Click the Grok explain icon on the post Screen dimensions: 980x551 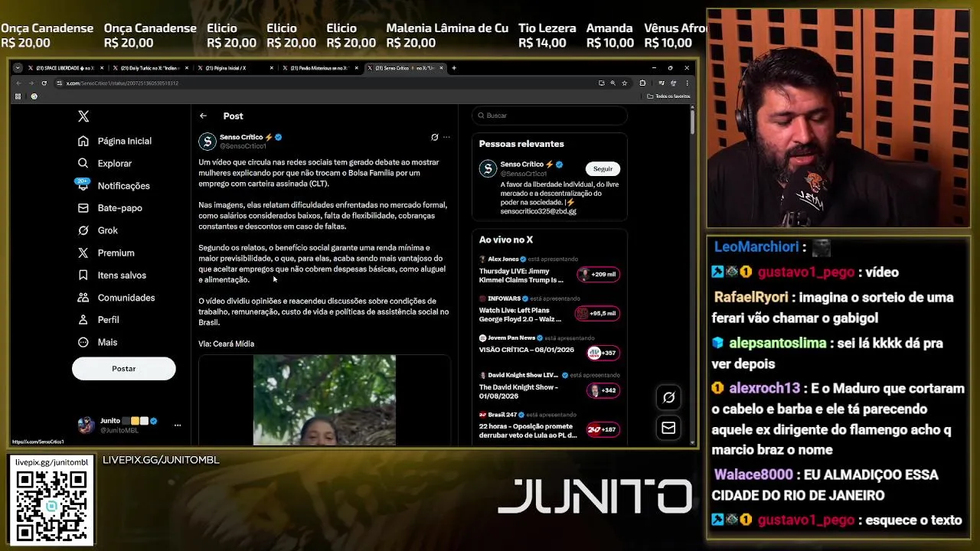(x=434, y=137)
